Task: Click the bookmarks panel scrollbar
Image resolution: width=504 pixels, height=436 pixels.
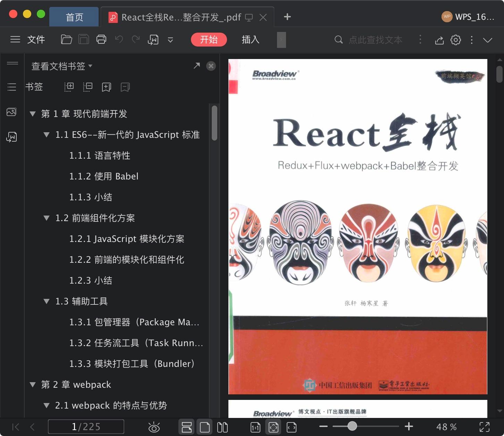Action: point(215,123)
